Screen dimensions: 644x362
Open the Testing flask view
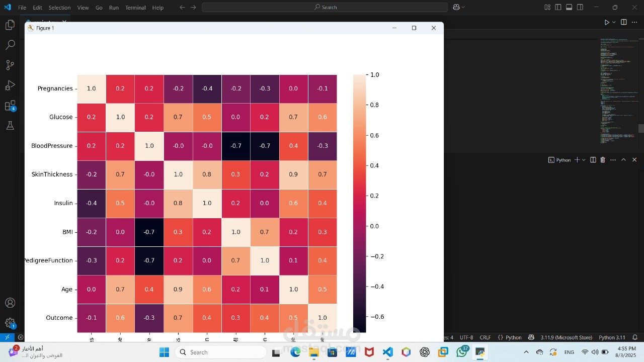[x=10, y=126]
